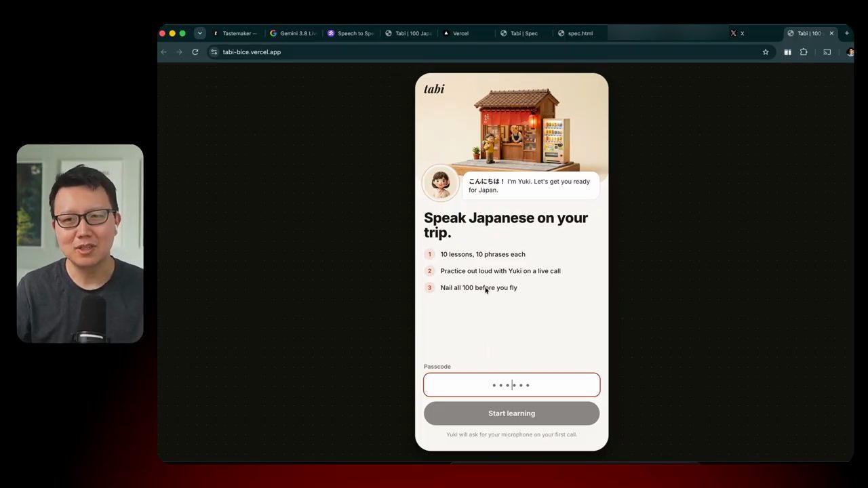Expand the tab search dropdown arrow
Screen dimensions: 868x488
199,33
